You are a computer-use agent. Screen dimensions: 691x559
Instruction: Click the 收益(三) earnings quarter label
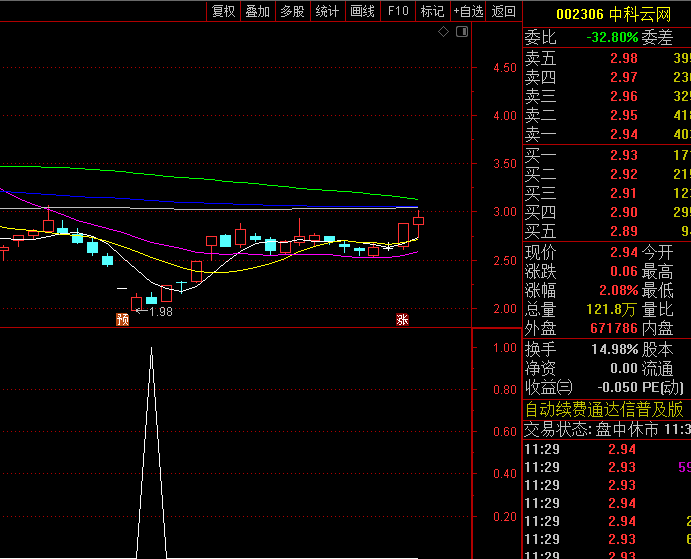[x=549, y=387]
